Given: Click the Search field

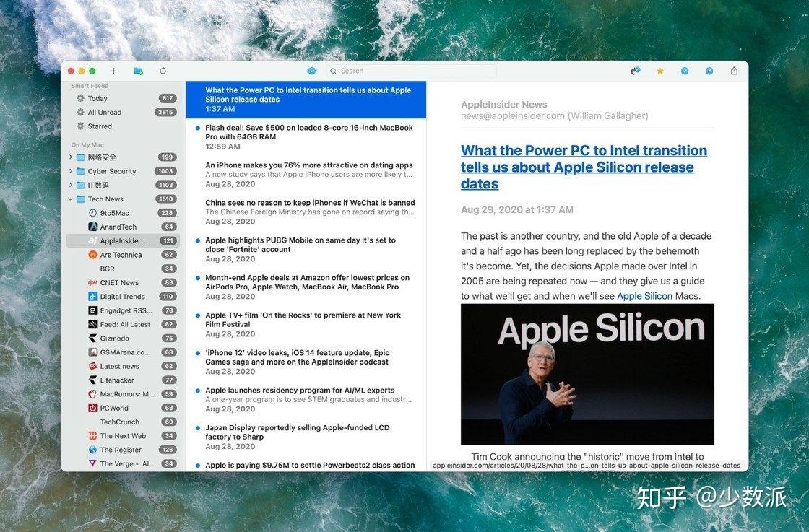Looking at the screenshot, I should pyautogui.click(x=411, y=71).
